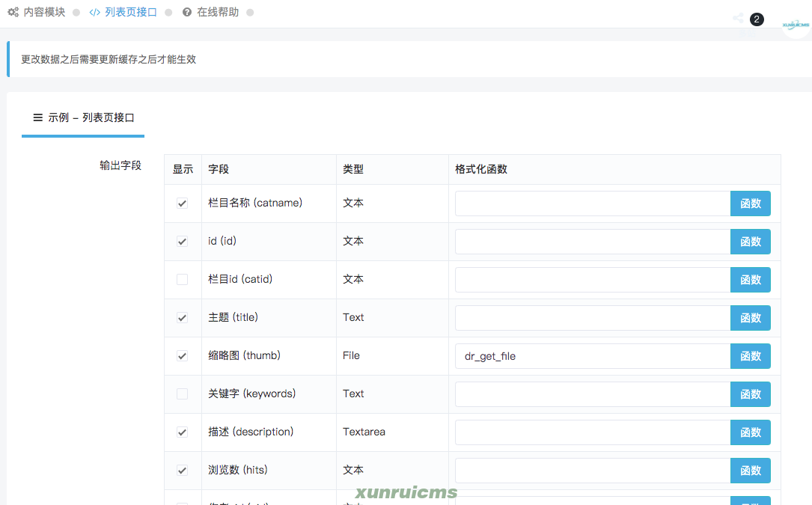Click the format function input for description
Viewport: 812px width, 505px height.
[x=593, y=432]
